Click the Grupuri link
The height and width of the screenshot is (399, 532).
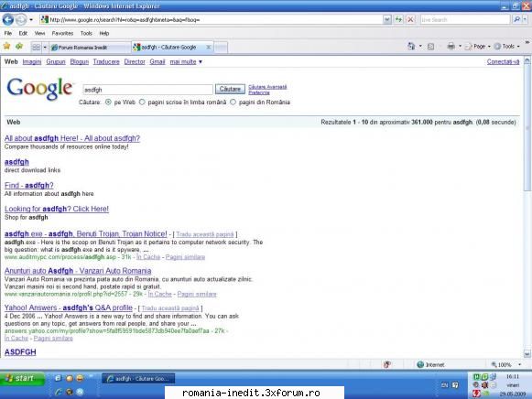click(56, 61)
